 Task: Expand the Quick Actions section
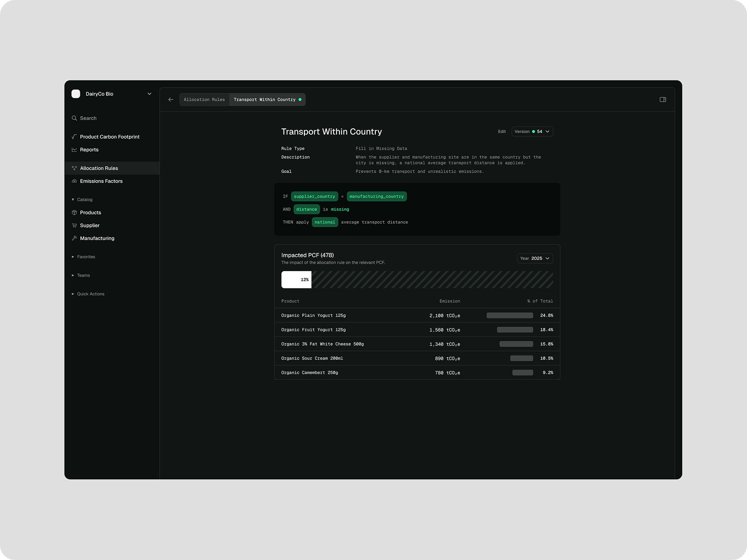(x=72, y=294)
